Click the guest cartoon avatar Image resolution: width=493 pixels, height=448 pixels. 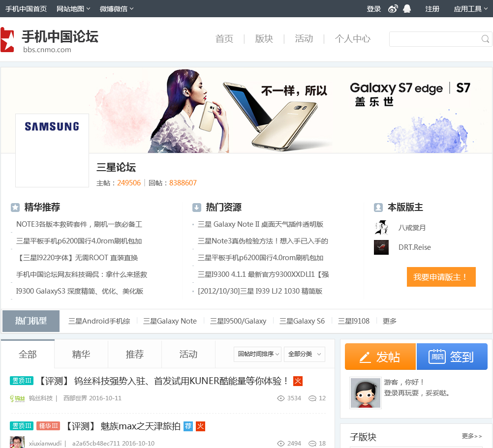[366, 393]
